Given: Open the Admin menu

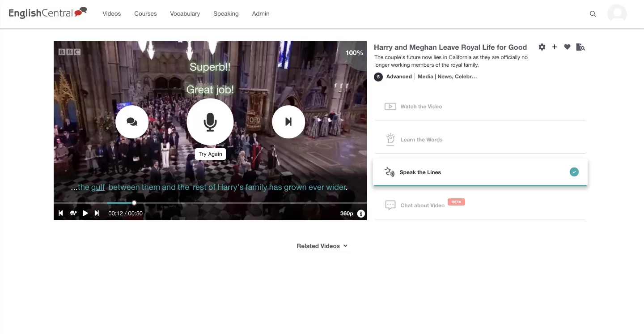Looking at the screenshot, I should (x=261, y=14).
